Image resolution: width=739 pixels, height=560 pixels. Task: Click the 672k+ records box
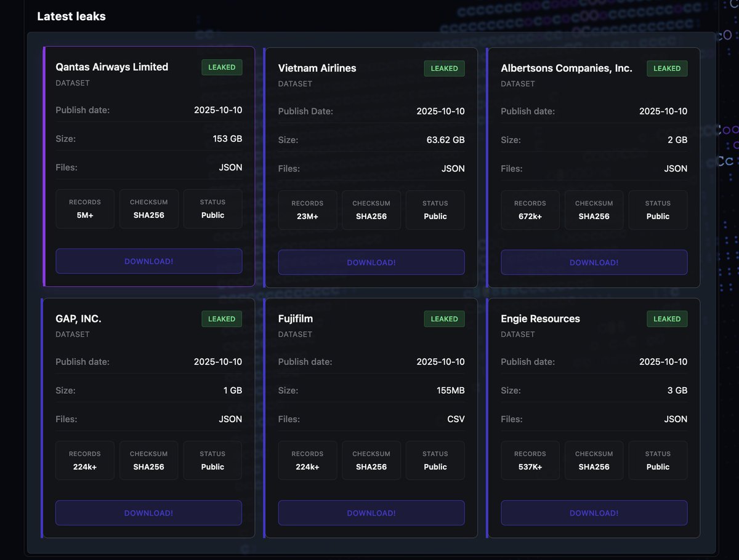point(530,210)
